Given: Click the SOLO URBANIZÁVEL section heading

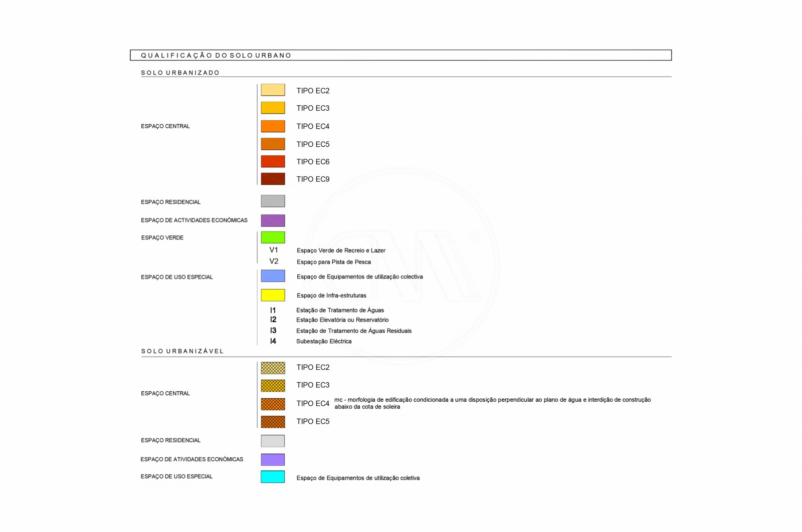Looking at the screenshot, I should coord(182,351).
